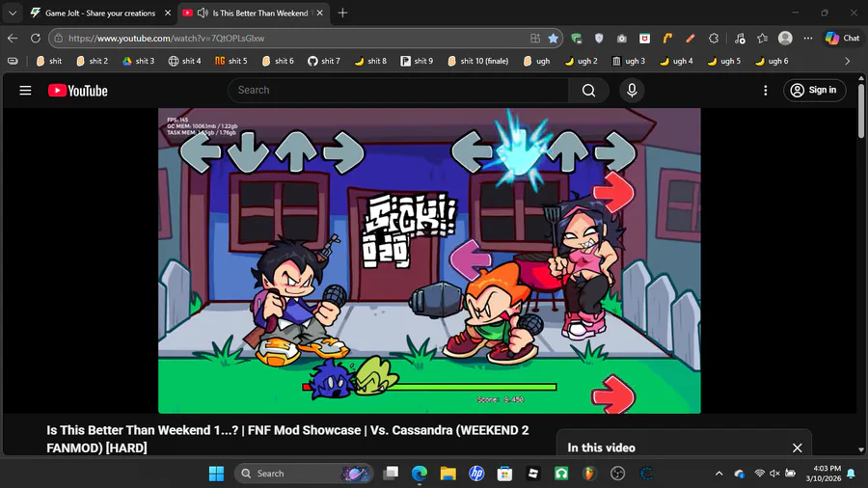Open the green chat-bubble extension
Screen dimensions: 868x488
pyautogui.click(x=577, y=39)
